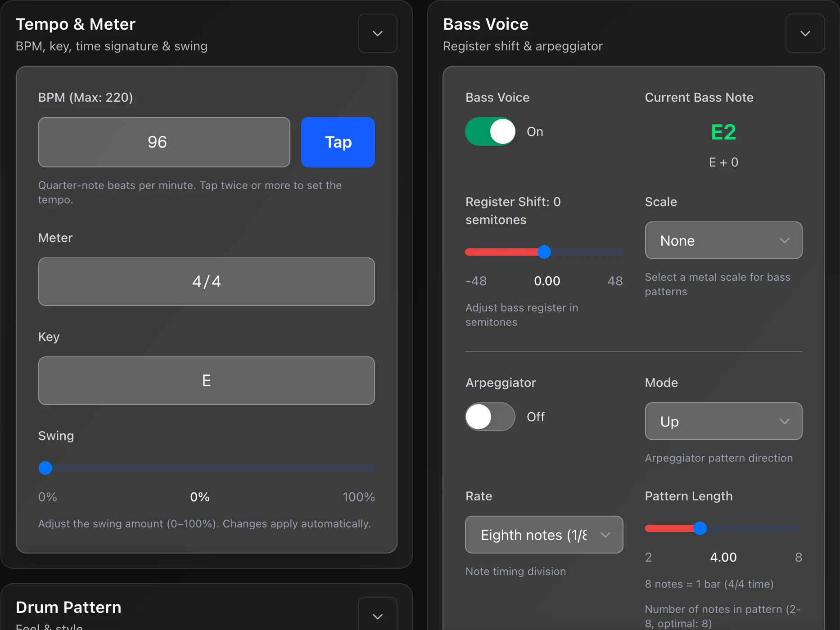The image size is (840, 630).
Task: Click the green E2 current bass note
Action: click(x=723, y=132)
